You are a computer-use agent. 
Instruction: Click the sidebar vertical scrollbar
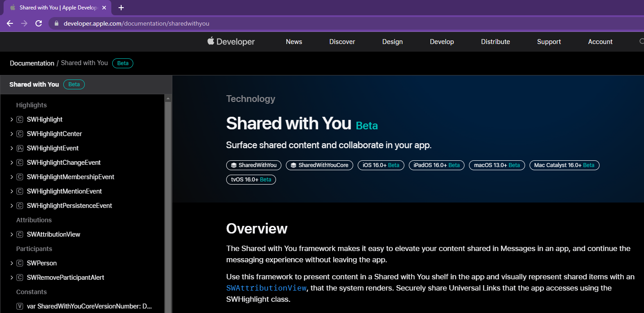pyautogui.click(x=168, y=202)
